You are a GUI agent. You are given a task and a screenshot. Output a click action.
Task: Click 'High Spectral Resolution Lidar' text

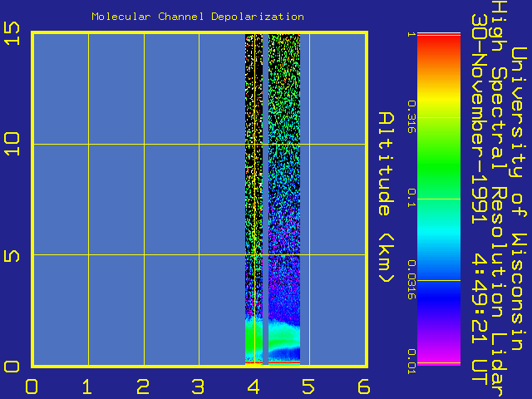499,199
